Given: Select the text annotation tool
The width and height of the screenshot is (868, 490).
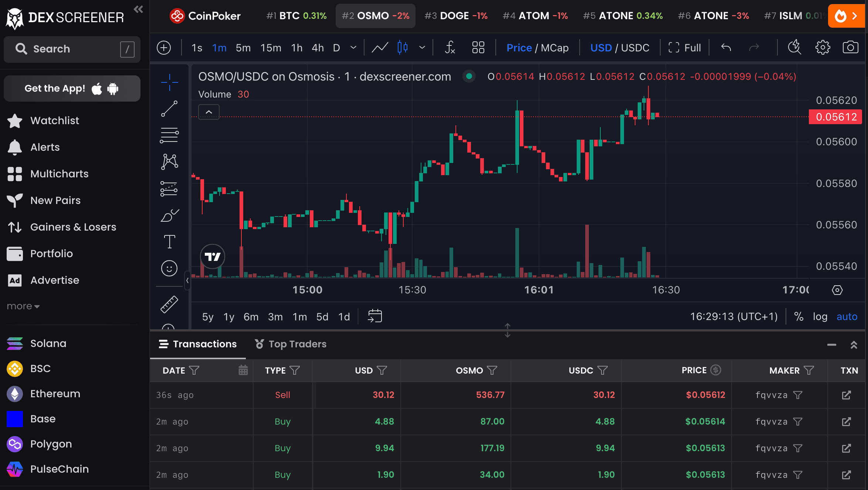Looking at the screenshot, I should pos(169,242).
